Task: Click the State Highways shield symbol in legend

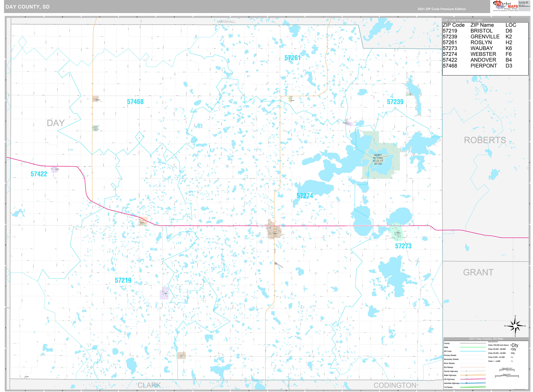Action: 466,375
